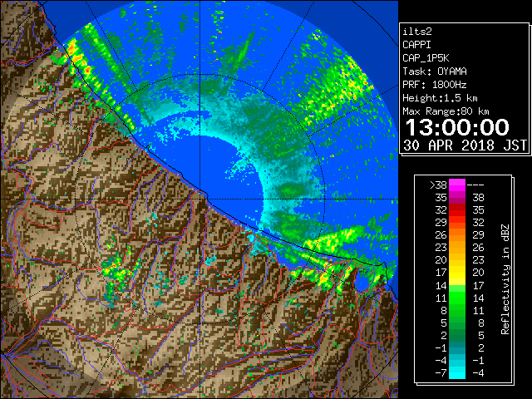
Task: Click the '-7' legend label
Action: tap(441, 372)
